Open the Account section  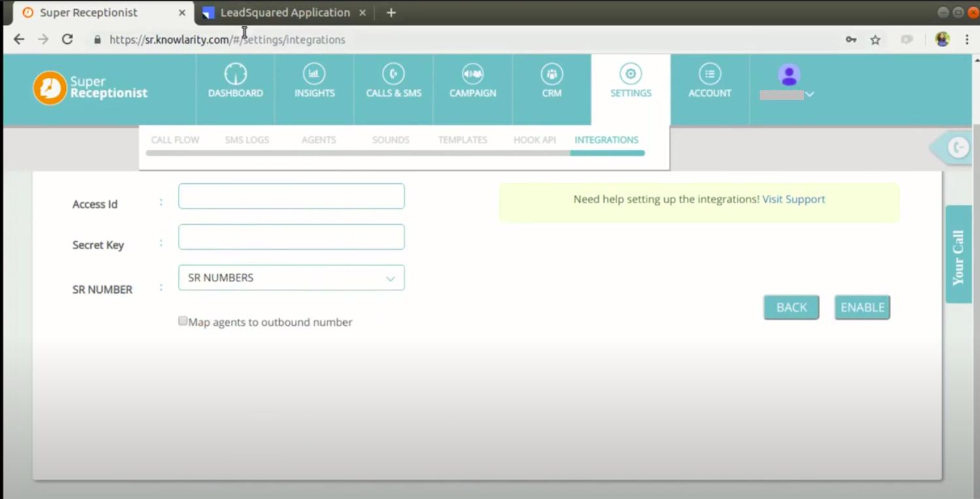click(x=710, y=82)
